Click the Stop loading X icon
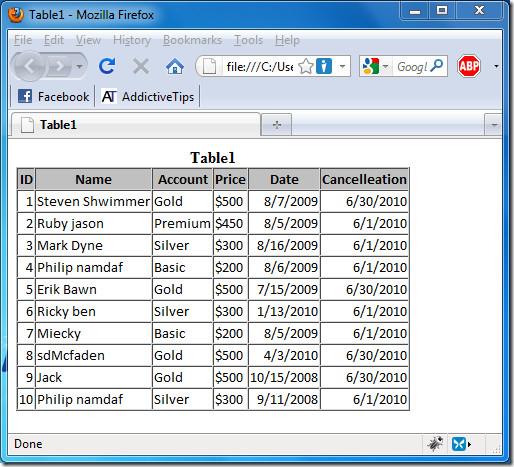The height and width of the screenshot is (467, 514). coord(141,66)
